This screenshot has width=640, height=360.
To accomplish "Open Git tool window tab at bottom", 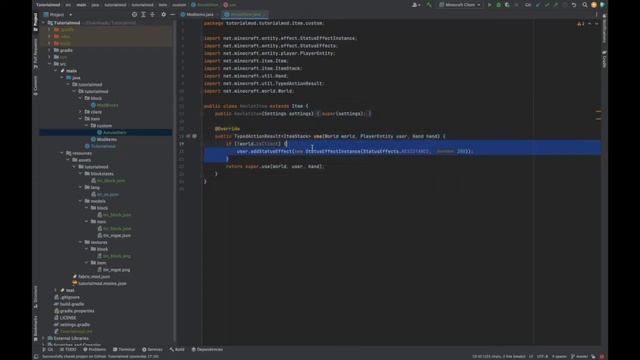I will pyautogui.click(x=47, y=349).
